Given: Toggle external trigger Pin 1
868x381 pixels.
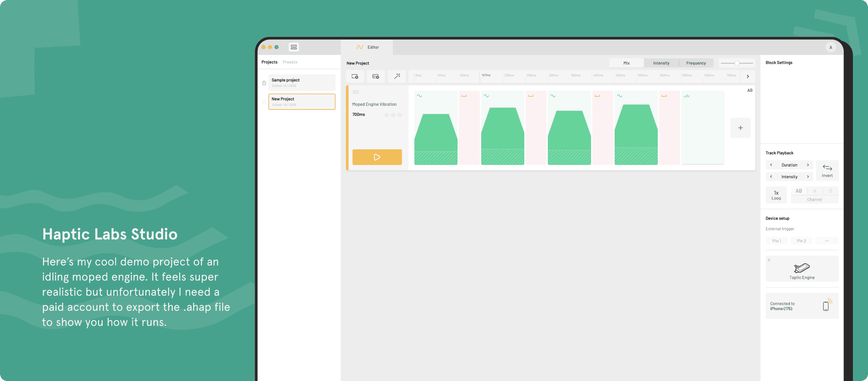Looking at the screenshot, I should click(x=777, y=241).
